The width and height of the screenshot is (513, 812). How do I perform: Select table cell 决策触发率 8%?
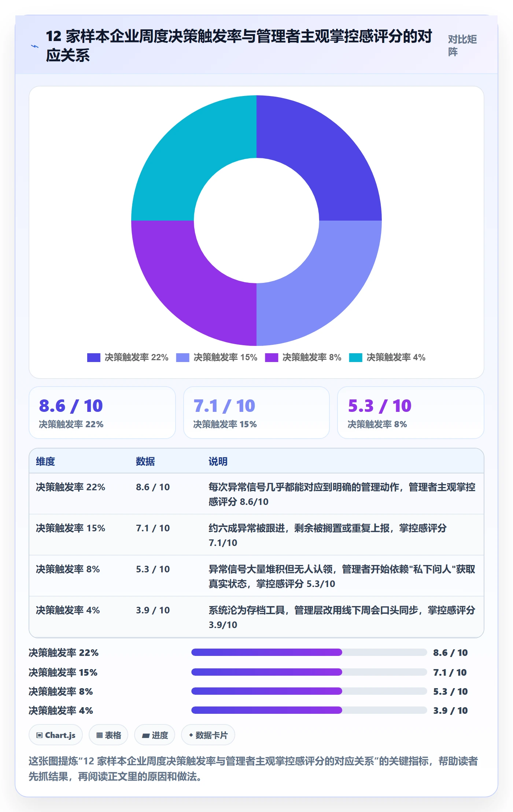point(68,569)
